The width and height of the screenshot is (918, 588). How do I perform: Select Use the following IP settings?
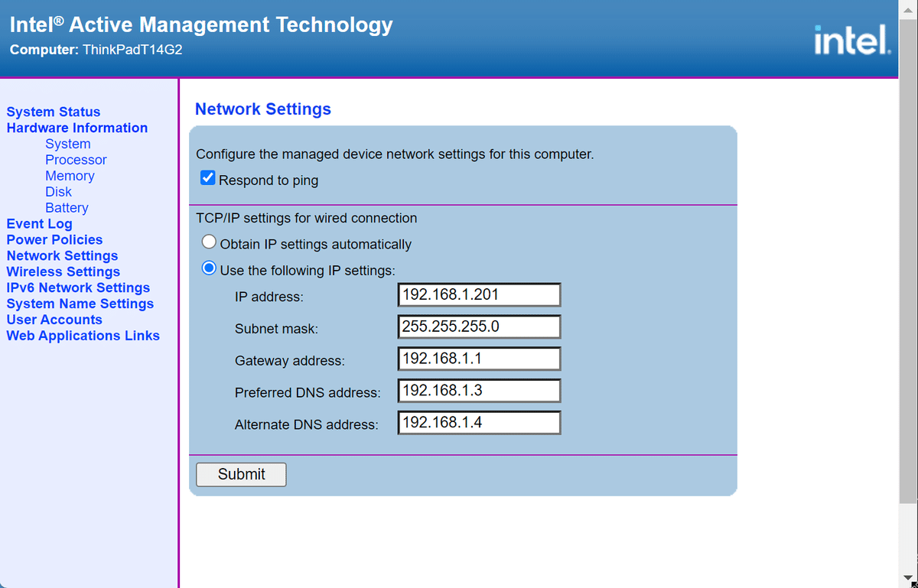point(209,269)
